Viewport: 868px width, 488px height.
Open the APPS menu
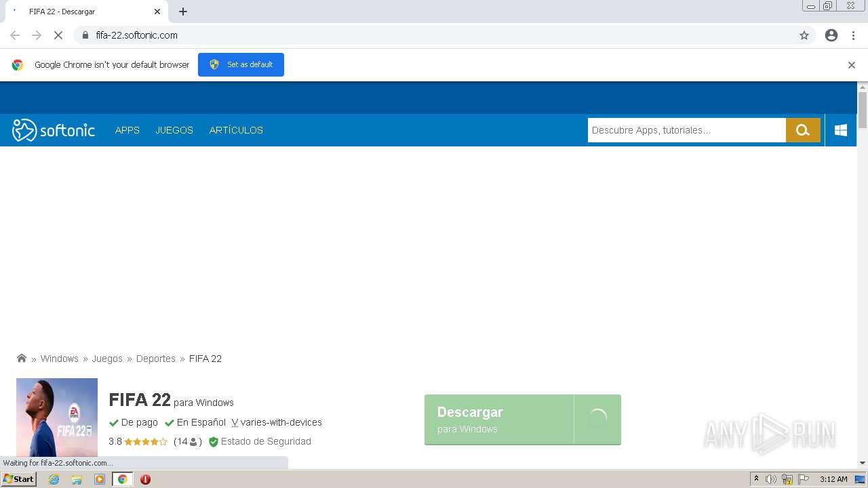pos(127,130)
